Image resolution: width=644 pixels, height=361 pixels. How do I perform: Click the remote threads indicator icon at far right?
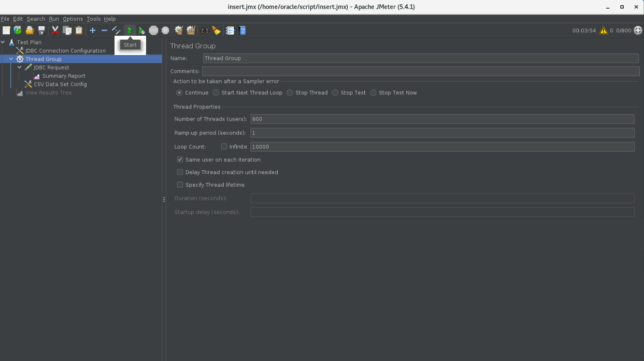tap(638, 30)
